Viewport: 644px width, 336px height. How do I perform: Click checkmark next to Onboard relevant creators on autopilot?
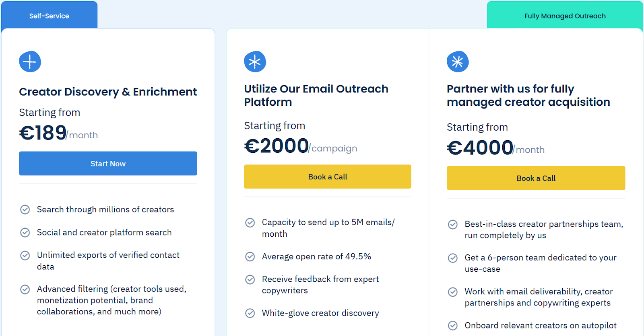(453, 326)
